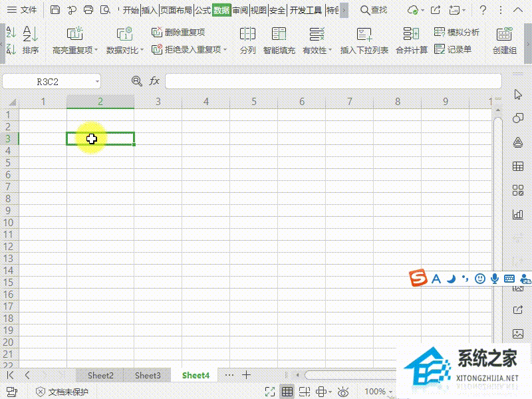Viewport: 532px width, 399px height.
Task: Click 记录单 record form button
Action: coord(453,49)
